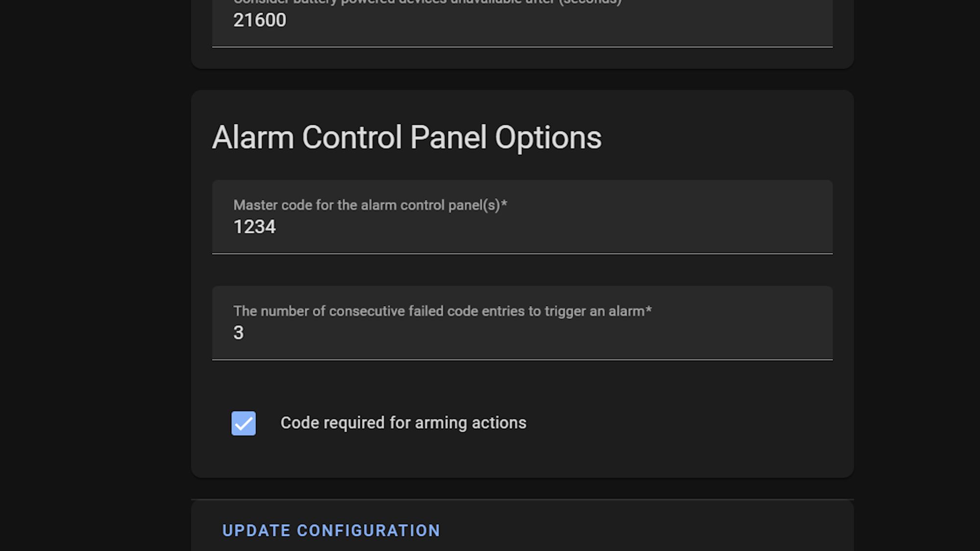Update the consecutive failed entries value 3

pos(238,333)
